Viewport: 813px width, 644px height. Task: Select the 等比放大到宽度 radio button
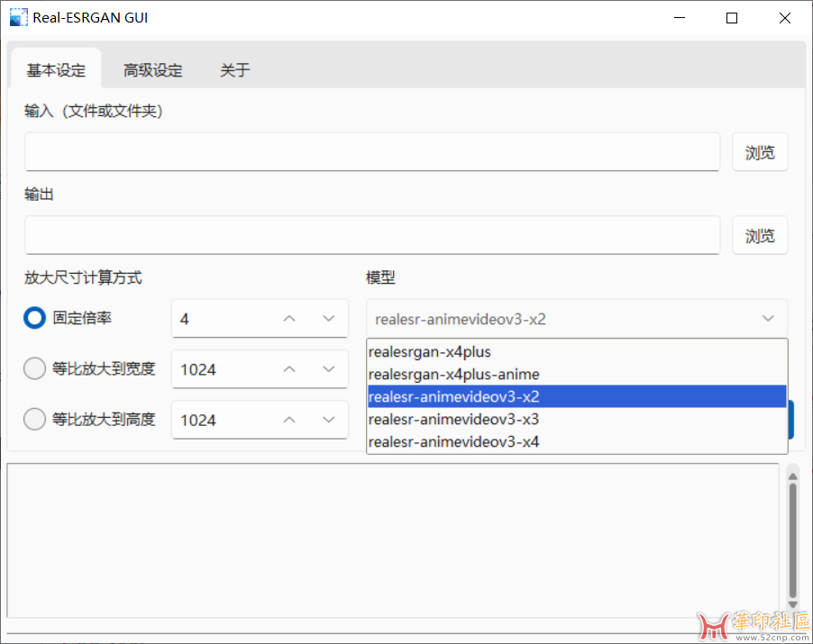35,368
